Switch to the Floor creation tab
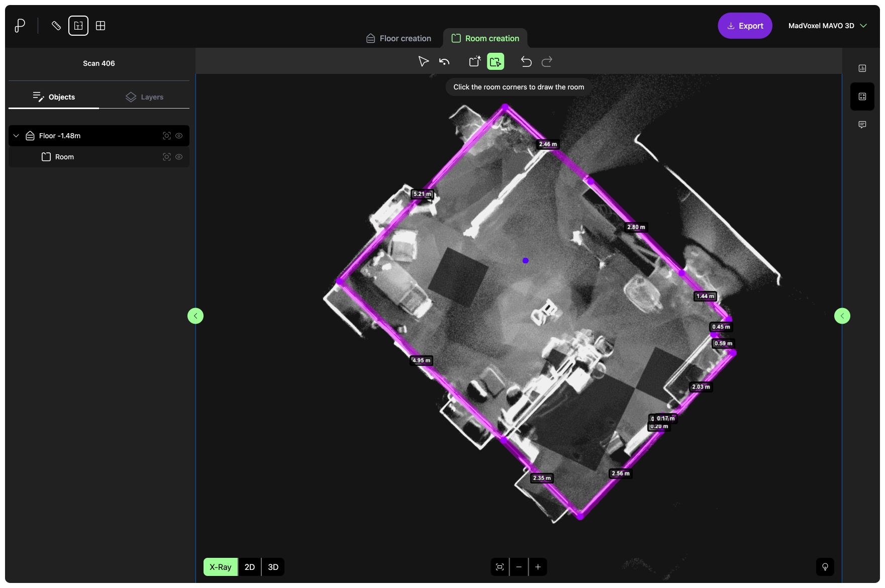The image size is (885, 588). click(399, 38)
